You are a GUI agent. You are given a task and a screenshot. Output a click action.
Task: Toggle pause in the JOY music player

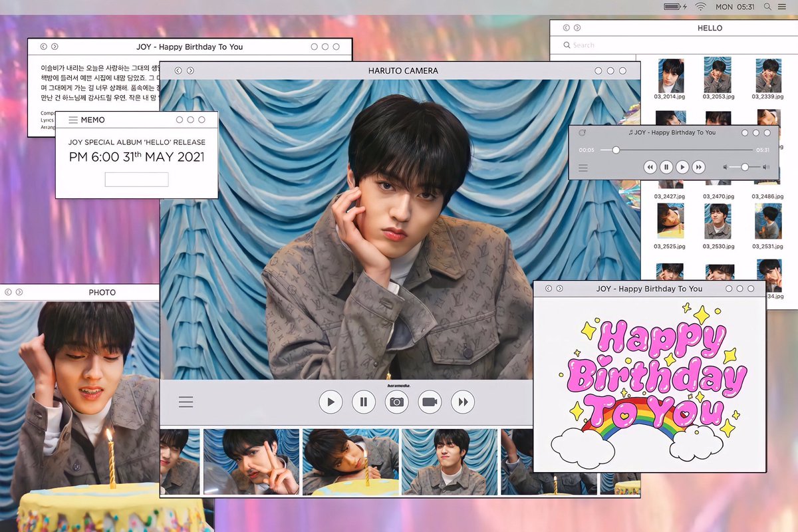(x=666, y=166)
